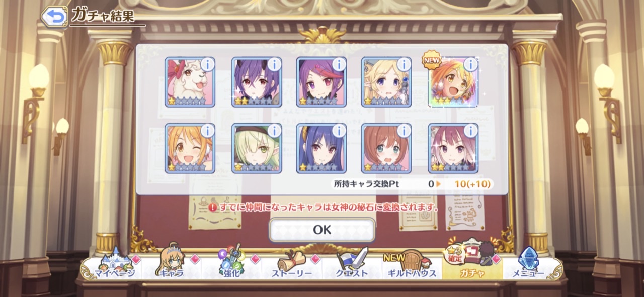
Task: Open the キャラ tab
Action: coord(172,267)
